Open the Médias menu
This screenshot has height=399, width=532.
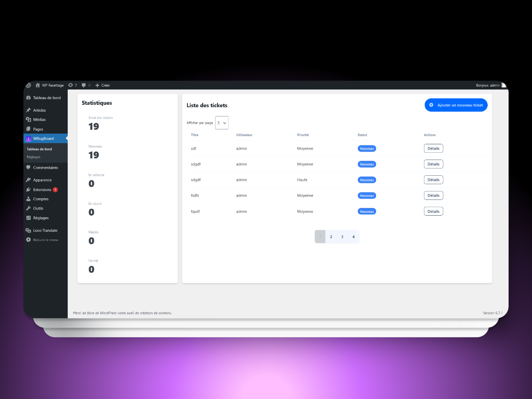tap(46, 120)
